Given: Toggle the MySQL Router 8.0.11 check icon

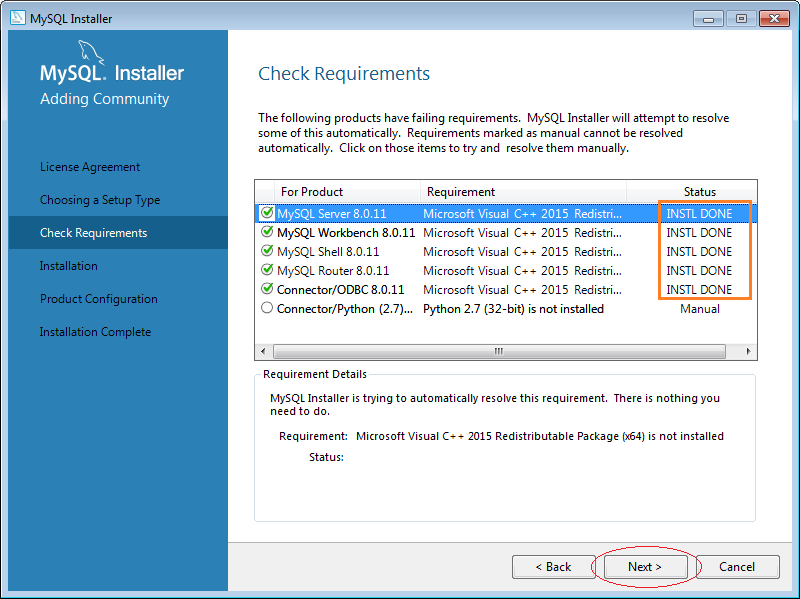Looking at the screenshot, I should pyautogui.click(x=267, y=269).
